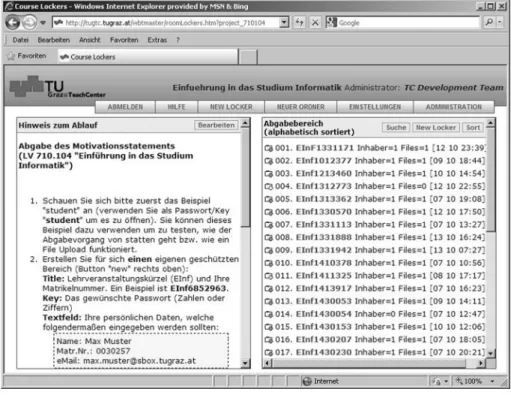Image resolution: width=511 pixels, height=395 pixels.
Task: Click Abgabebereich horizontal scrollbar right arrow
Action: point(480,363)
